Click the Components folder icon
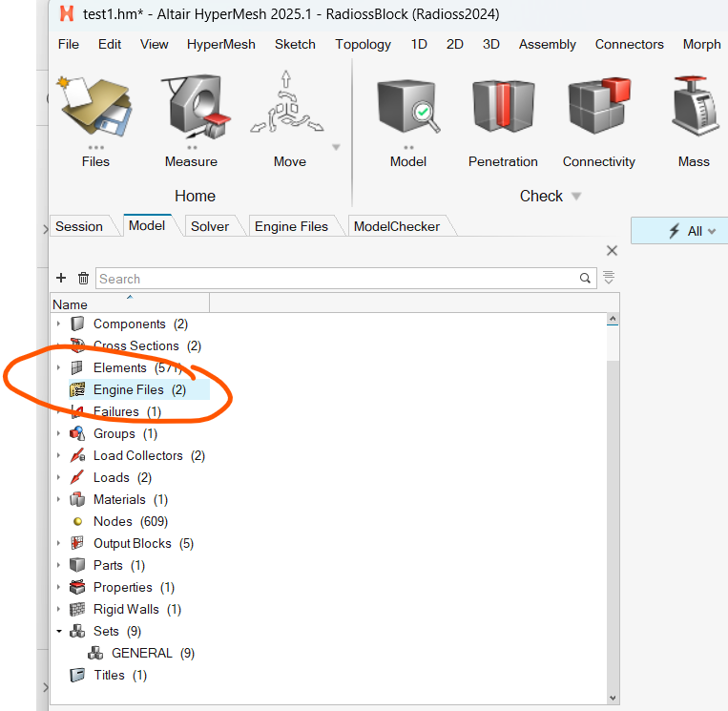728x711 pixels. click(x=77, y=324)
